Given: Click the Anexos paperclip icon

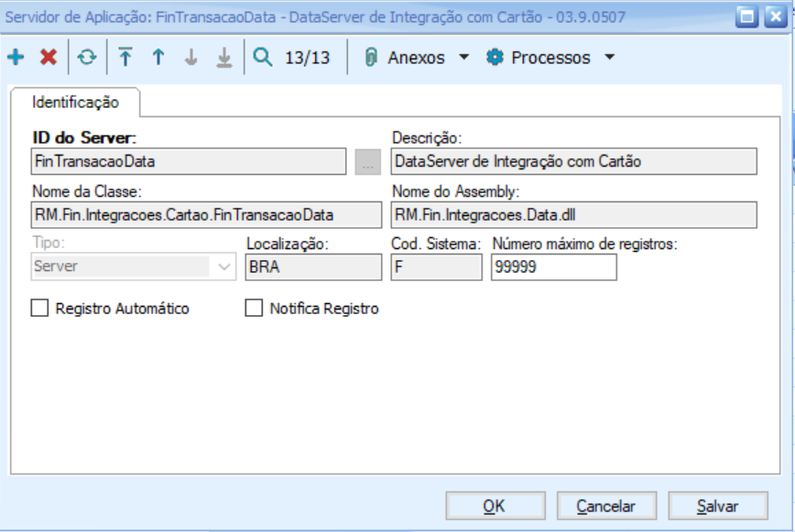Looking at the screenshot, I should click(x=371, y=58).
